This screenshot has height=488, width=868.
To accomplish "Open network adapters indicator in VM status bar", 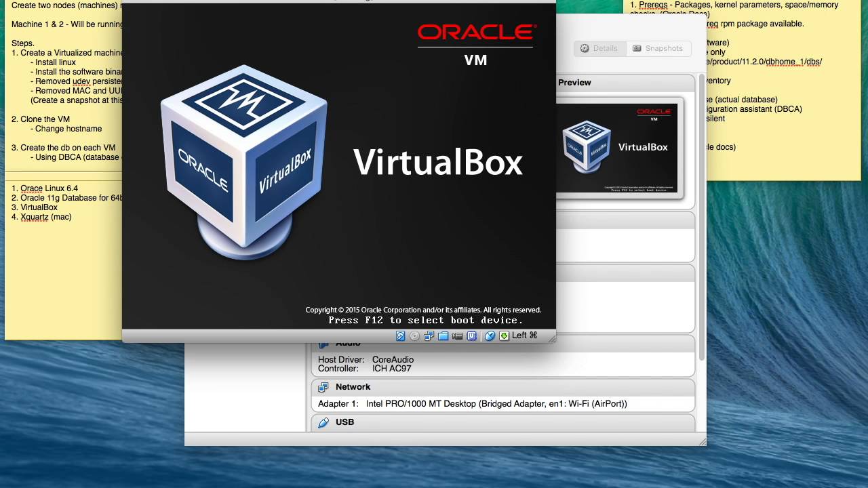I will [429, 335].
